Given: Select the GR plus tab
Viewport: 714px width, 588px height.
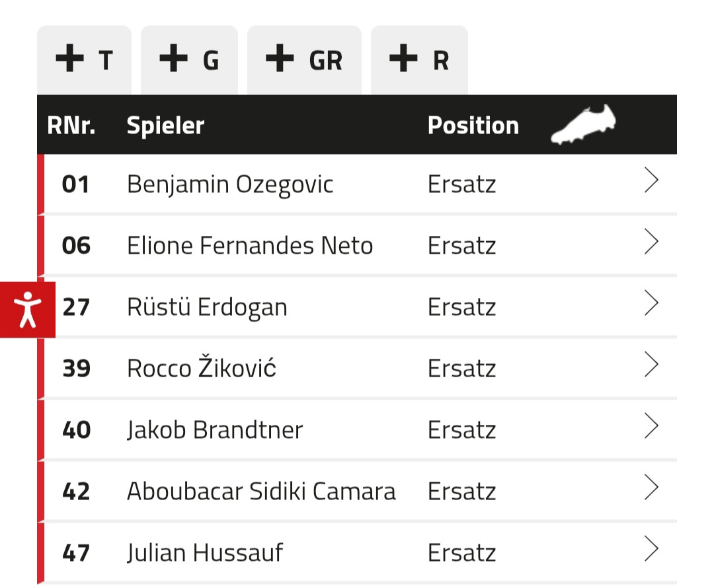Looking at the screenshot, I should coord(304,60).
